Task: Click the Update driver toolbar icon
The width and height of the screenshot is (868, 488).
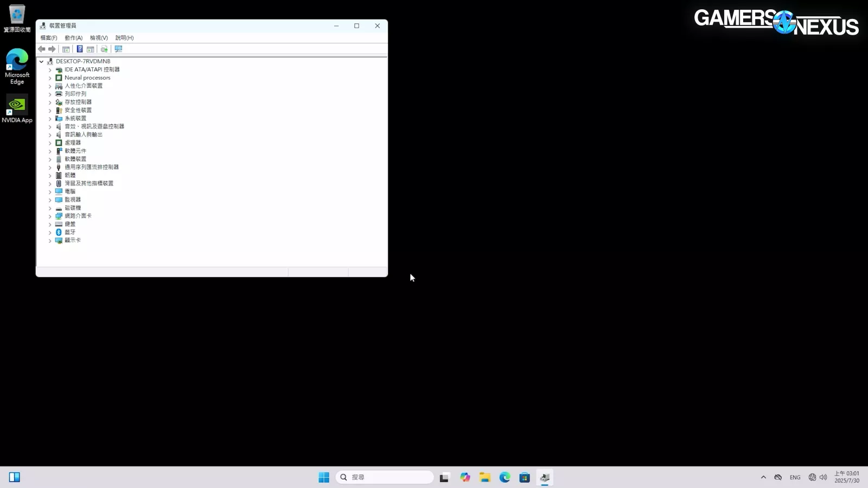Action: [x=104, y=49]
